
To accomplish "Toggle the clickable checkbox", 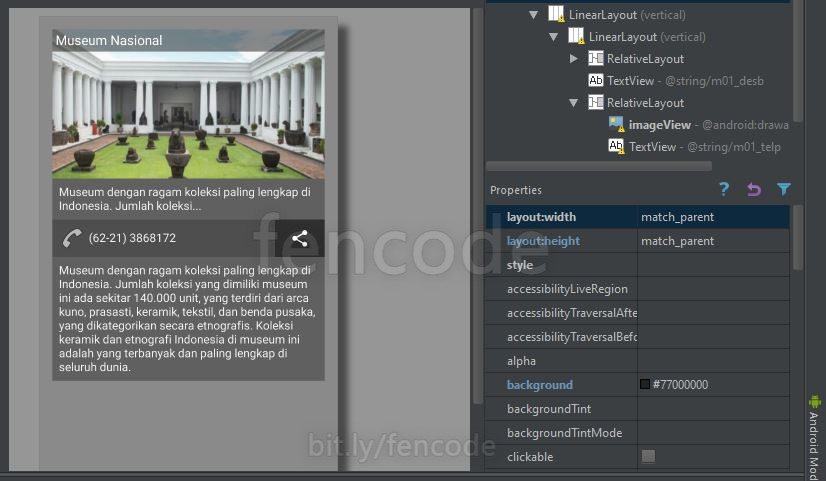I will 648,456.
